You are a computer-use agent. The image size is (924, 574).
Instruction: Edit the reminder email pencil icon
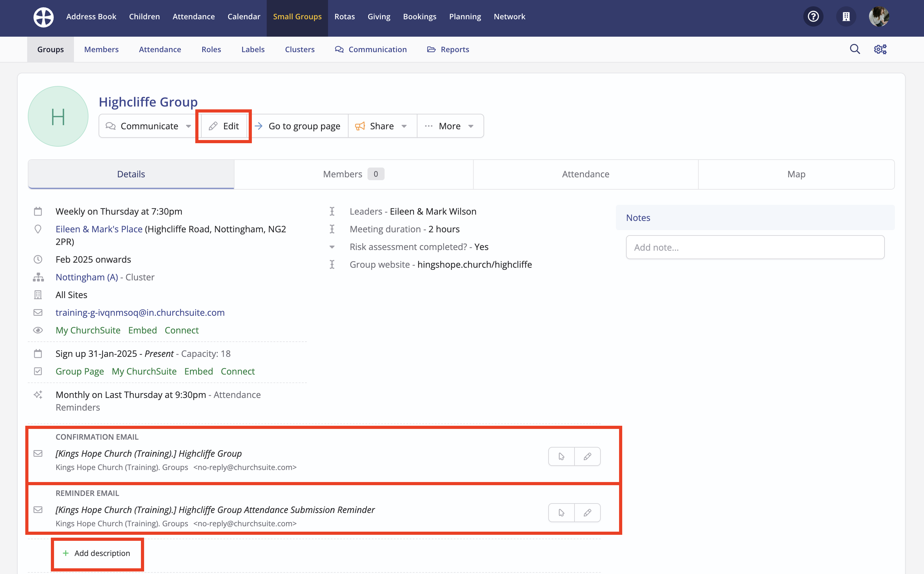pos(587,512)
